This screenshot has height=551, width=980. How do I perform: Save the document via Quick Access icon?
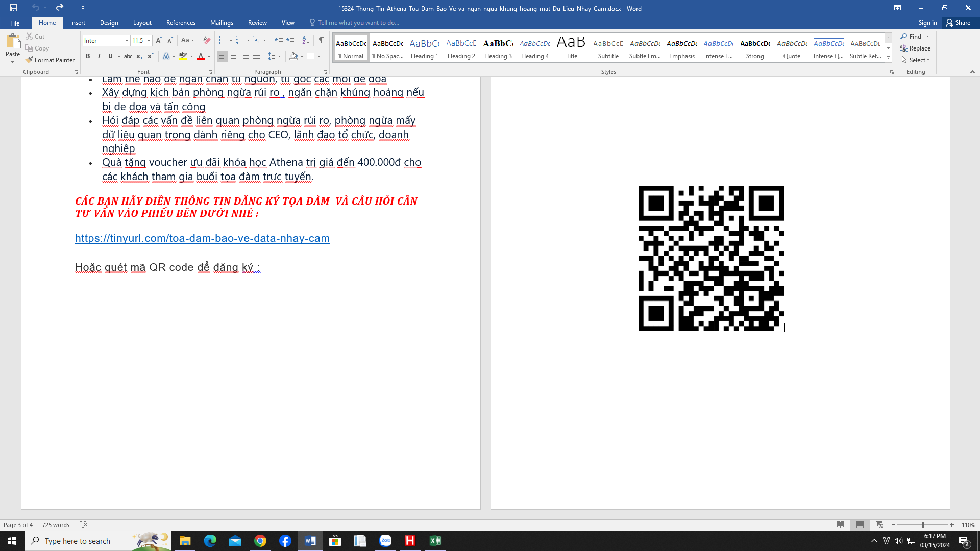(14, 8)
